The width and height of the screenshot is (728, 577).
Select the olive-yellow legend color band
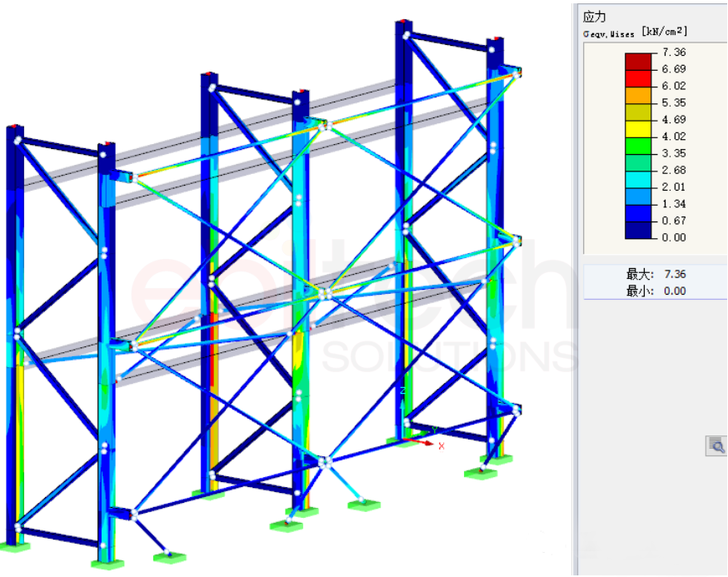pos(638,111)
